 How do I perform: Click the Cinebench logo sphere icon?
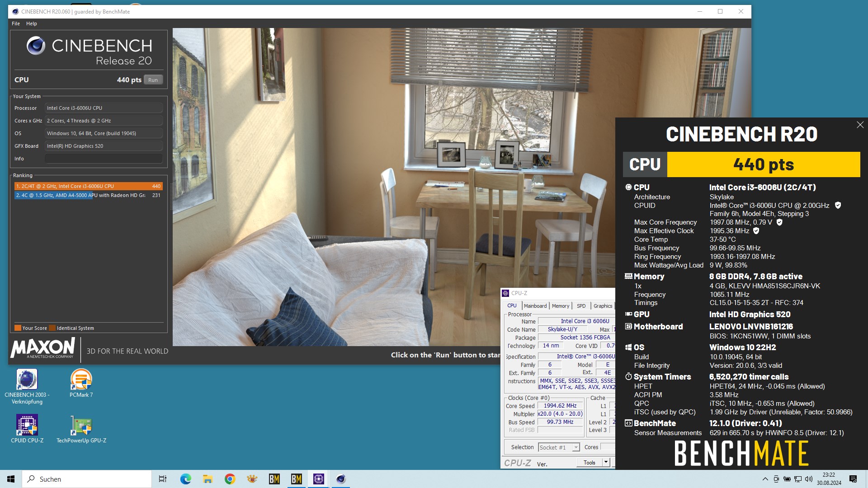pyautogui.click(x=36, y=46)
